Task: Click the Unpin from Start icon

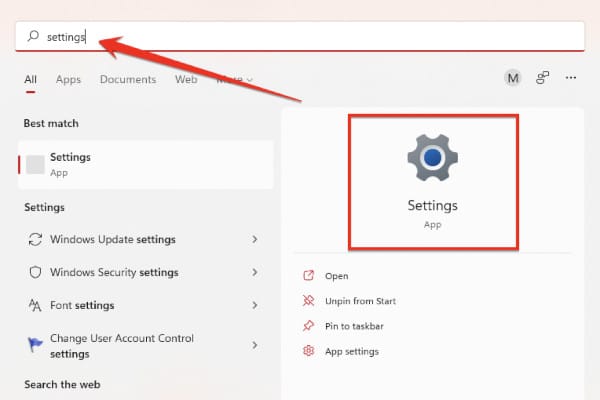Action: point(308,301)
